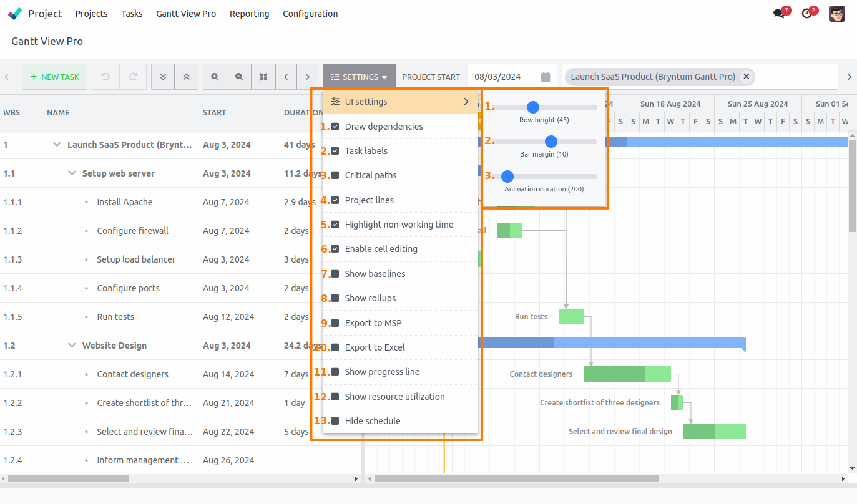Image resolution: width=857 pixels, height=504 pixels.
Task: Open the calendar icon beside project start date
Action: 546,75
